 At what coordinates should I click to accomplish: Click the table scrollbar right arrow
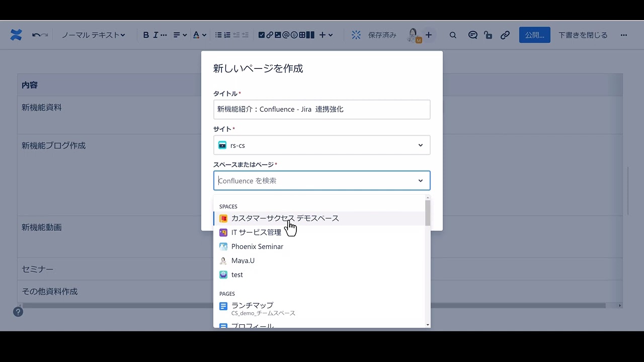[x=620, y=306]
